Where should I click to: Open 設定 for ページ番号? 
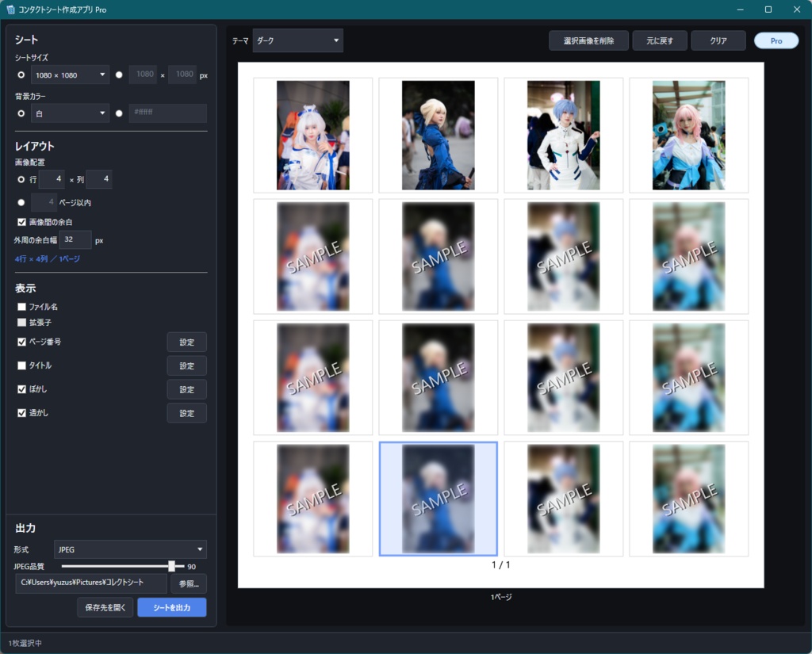pyautogui.click(x=187, y=342)
